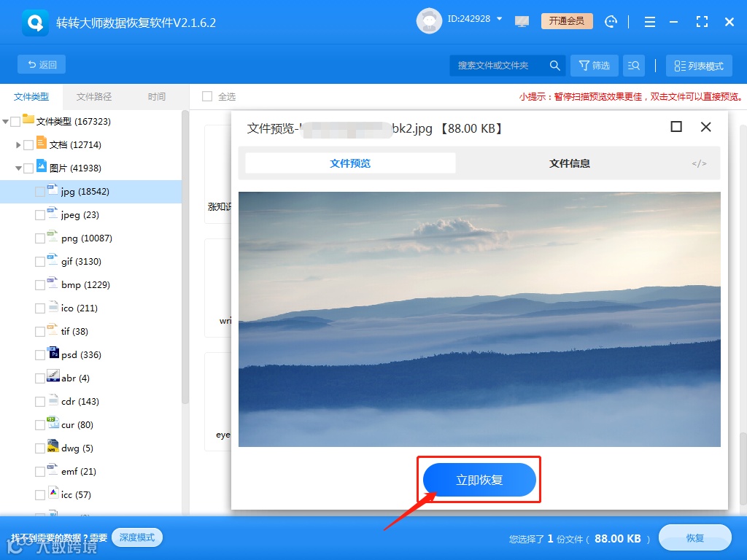Click the gif file type icon
The image size is (747, 560).
coord(53,259)
